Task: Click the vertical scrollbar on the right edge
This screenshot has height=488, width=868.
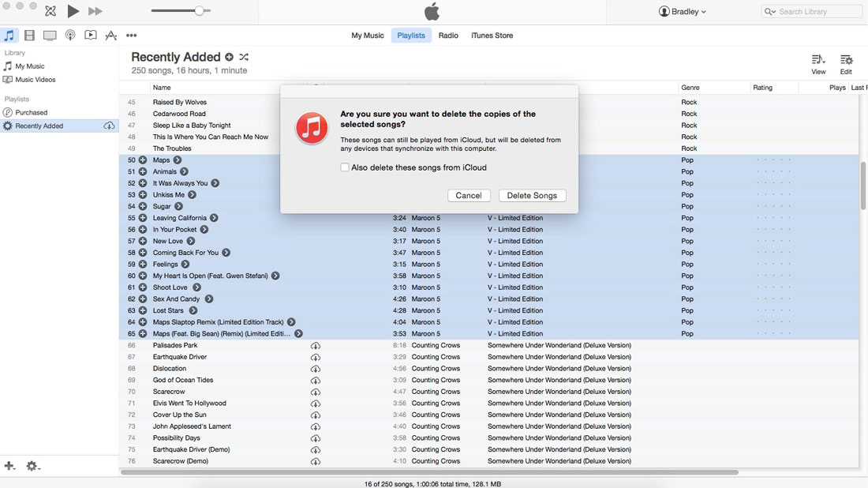Action: pos(863,186)
